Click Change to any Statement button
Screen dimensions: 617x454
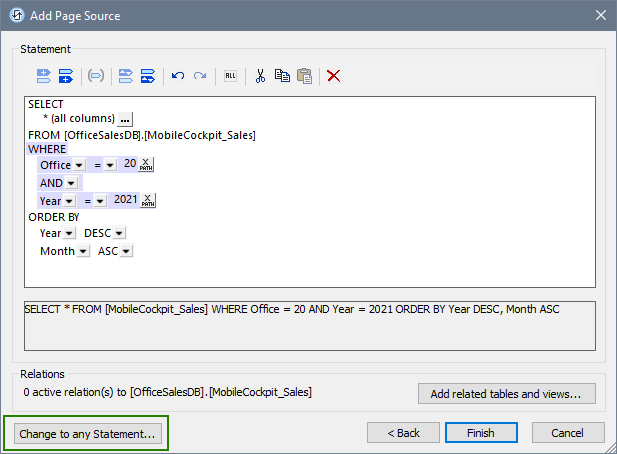coord(88,434)
